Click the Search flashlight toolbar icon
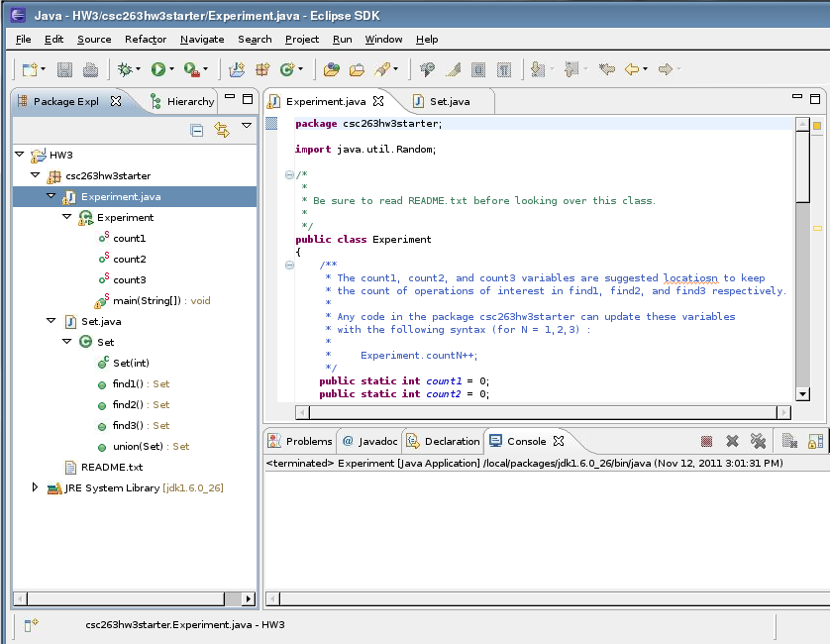830x644 pixels. [x=382, y=69]
